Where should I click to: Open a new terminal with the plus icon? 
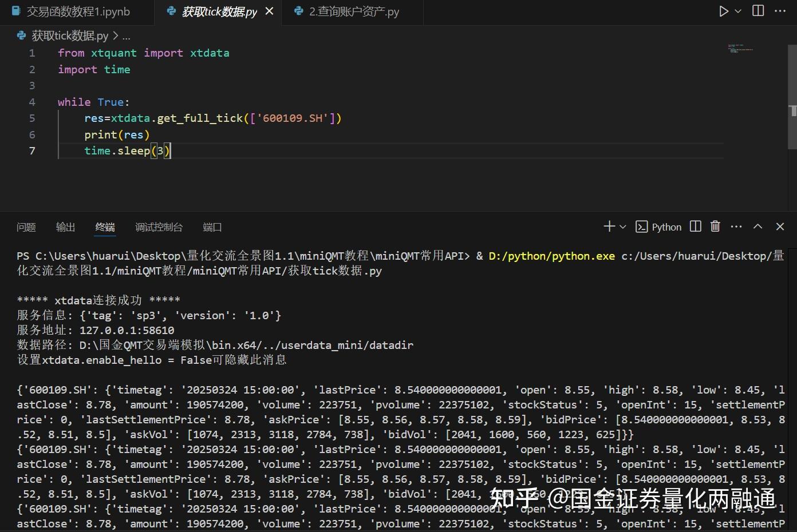[x=607, y=227]
